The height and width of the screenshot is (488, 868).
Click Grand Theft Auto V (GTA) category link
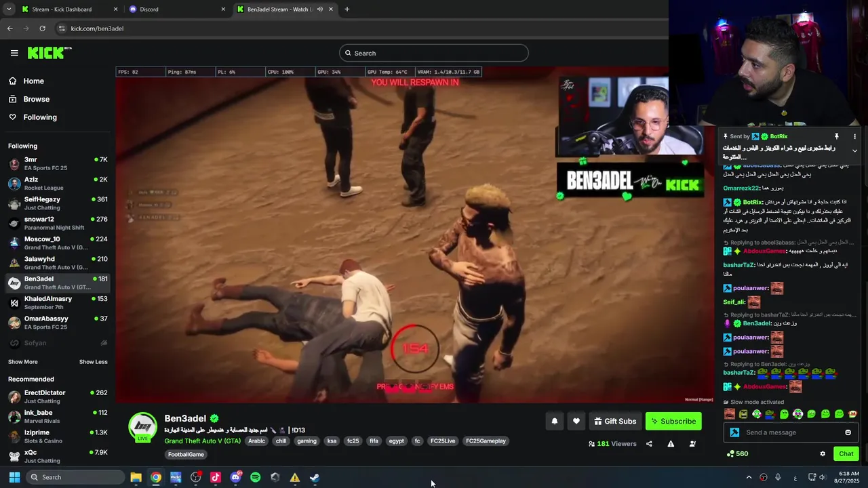pos(202,441)
